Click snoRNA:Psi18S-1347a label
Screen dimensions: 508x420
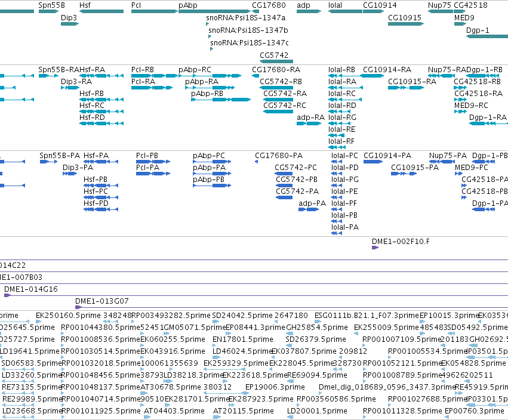(x=246, y=18)
